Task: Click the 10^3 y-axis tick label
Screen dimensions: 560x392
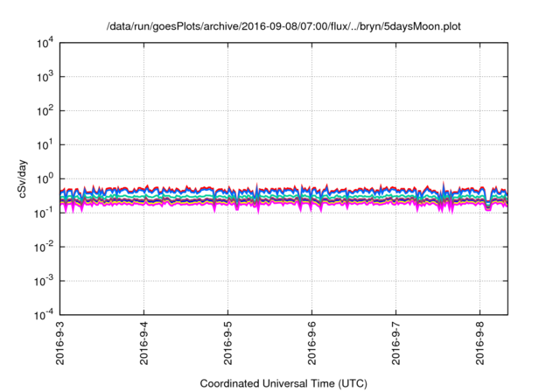Action: click(45, 76)
